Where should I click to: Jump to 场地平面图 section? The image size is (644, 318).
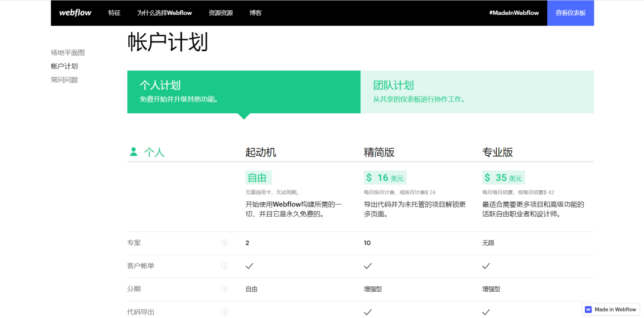tap(68, 53)
